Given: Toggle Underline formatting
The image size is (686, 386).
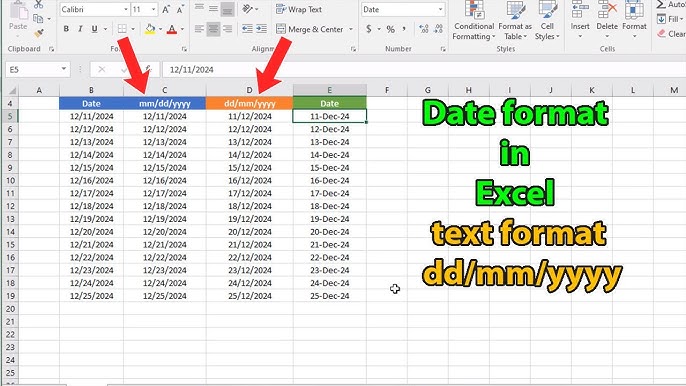Looking at the screenshot, I should click(94, 29).
